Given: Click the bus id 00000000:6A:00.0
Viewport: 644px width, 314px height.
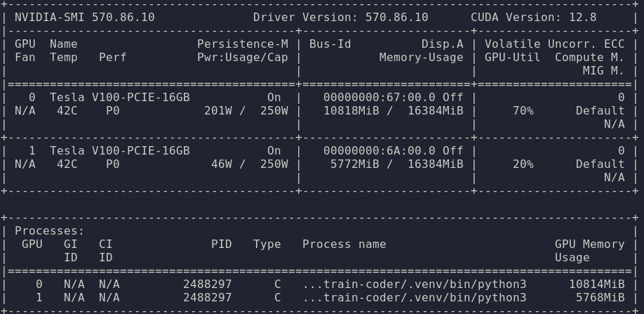Looking at the screenshot, I should (x=379, y=151).
